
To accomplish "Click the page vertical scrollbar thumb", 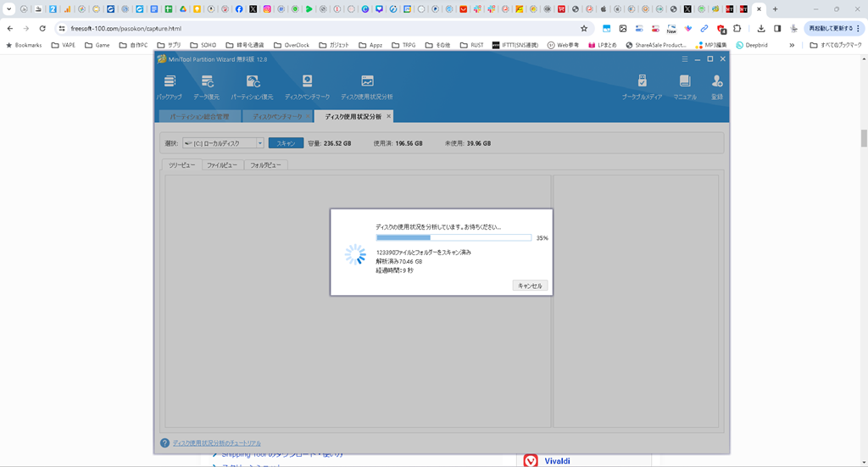I will [x=864, y=138].
